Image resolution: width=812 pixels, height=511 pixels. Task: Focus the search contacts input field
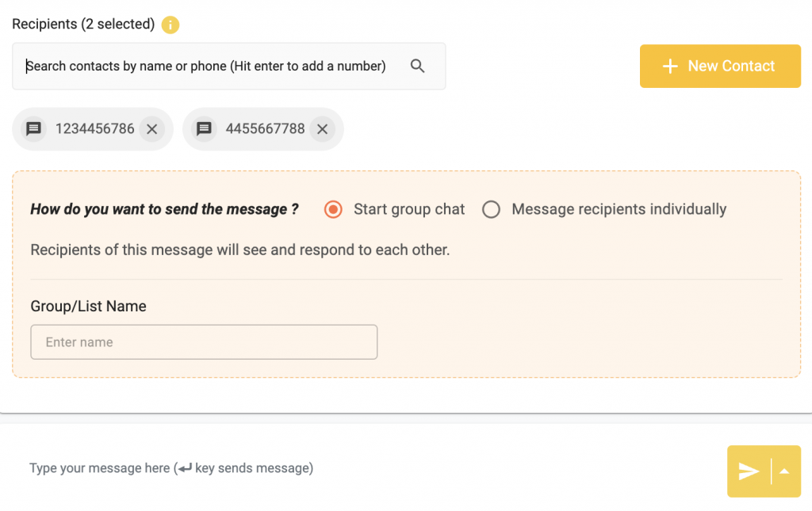pyautogui.click(x=228, y=67)
